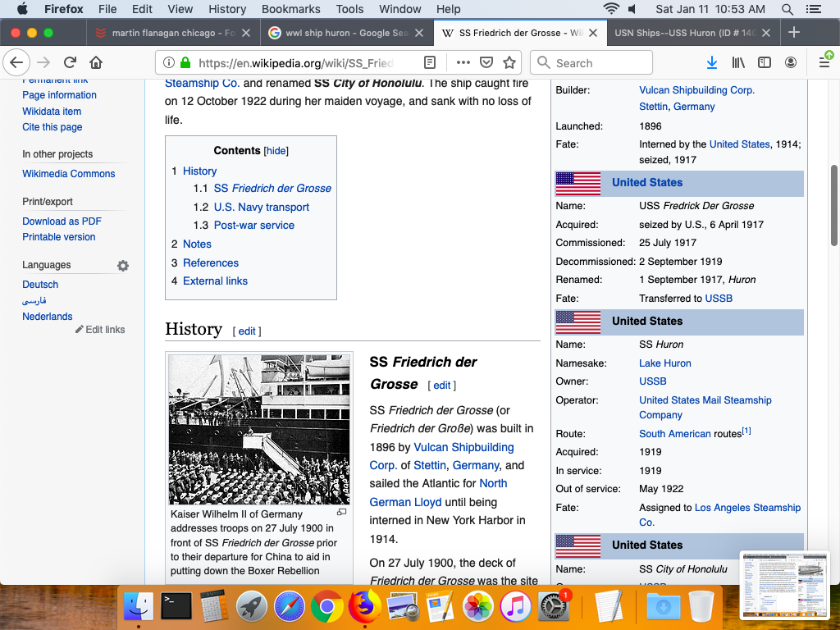This screenshot has height=630, width=840.
Task: Hide the Contents table via hide toggle
Action: pos(276,151)
